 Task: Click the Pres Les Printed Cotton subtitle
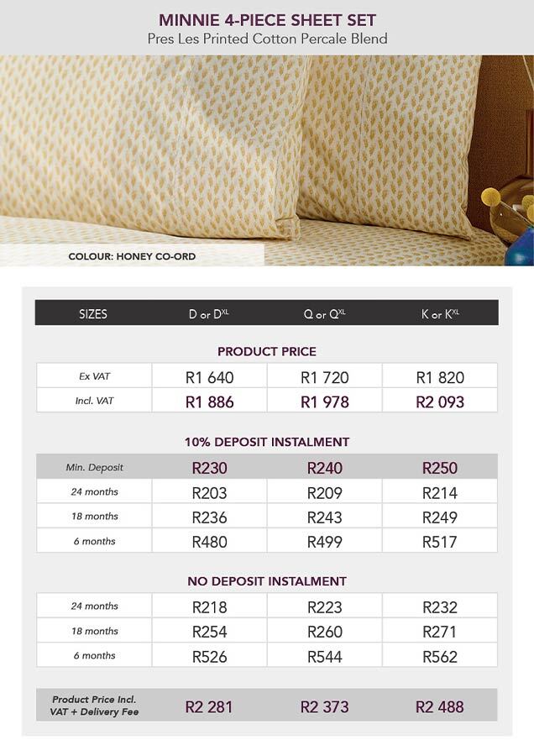267,39
